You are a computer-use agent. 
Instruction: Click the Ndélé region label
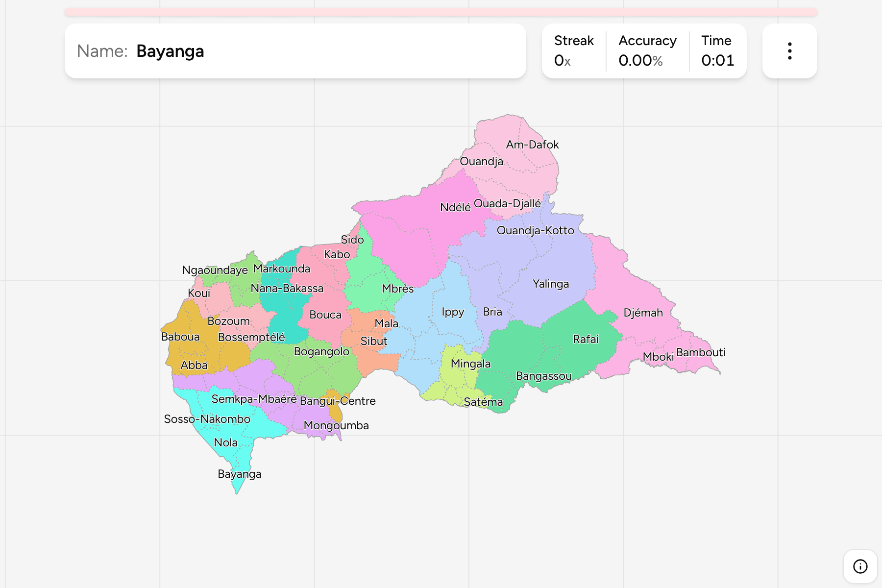click(x=455, y=207)
